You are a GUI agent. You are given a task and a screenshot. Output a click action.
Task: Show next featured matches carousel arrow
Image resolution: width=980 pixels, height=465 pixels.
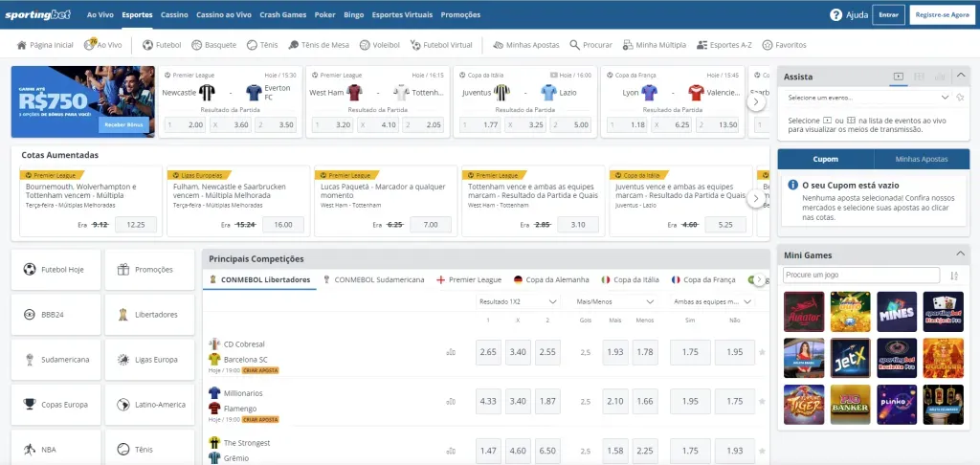[x=756, y=101]
